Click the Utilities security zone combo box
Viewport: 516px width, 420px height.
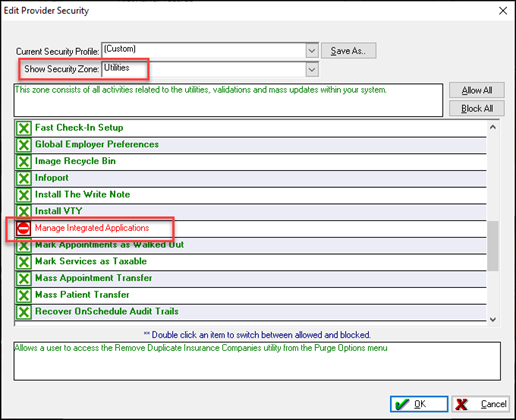tap(210, 69)
